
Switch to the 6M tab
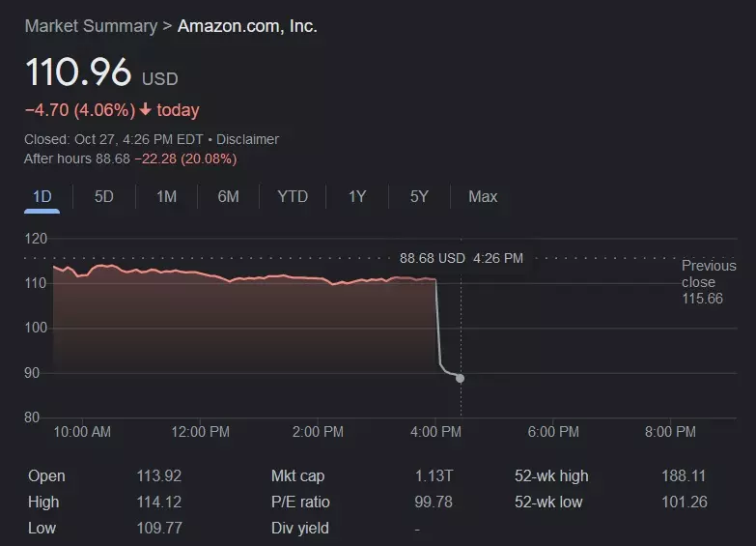click(x=228, y=196)
